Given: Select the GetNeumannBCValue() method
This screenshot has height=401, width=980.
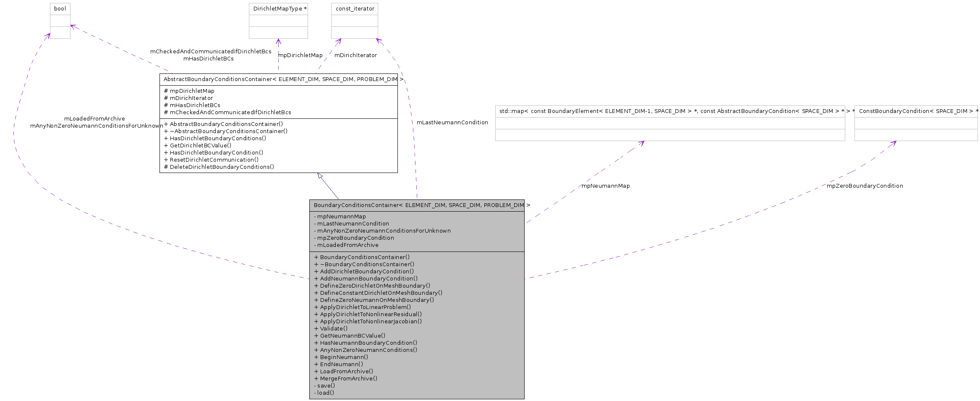Looking at the screenshot, I should coord(350,336).
